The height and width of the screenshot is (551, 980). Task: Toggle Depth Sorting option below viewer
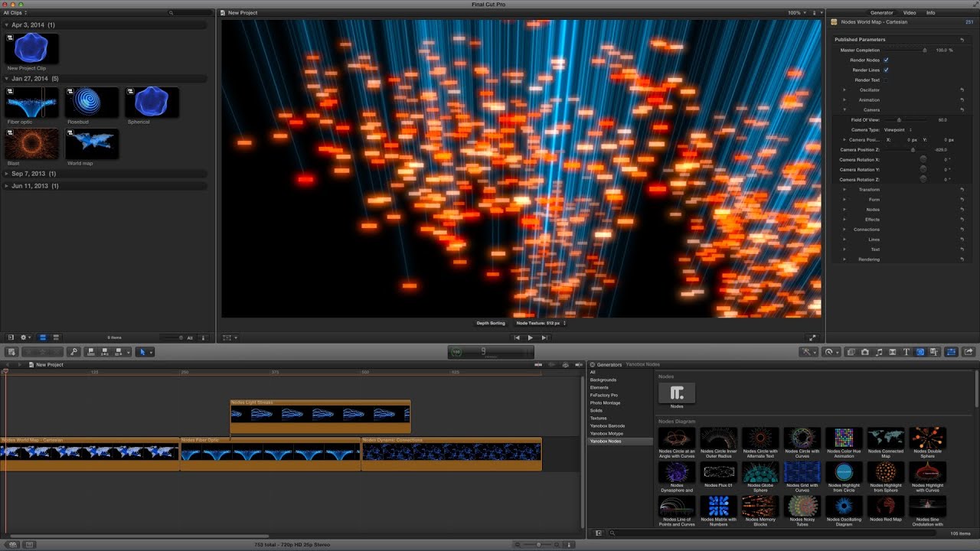point(491,323)
